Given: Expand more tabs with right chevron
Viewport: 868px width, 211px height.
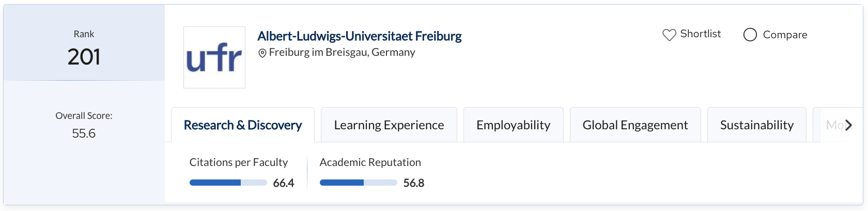Looking at the screenshot, I should pyautogui.click(x=848, y=125).
